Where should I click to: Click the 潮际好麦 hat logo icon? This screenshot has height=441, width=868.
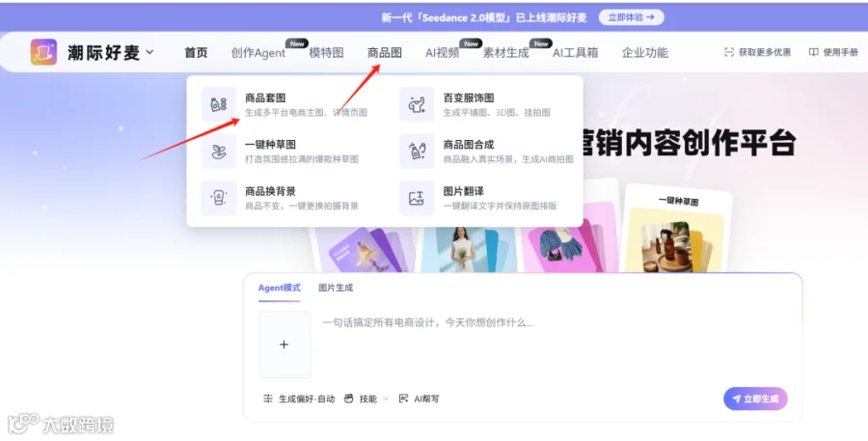coord(43,53)
